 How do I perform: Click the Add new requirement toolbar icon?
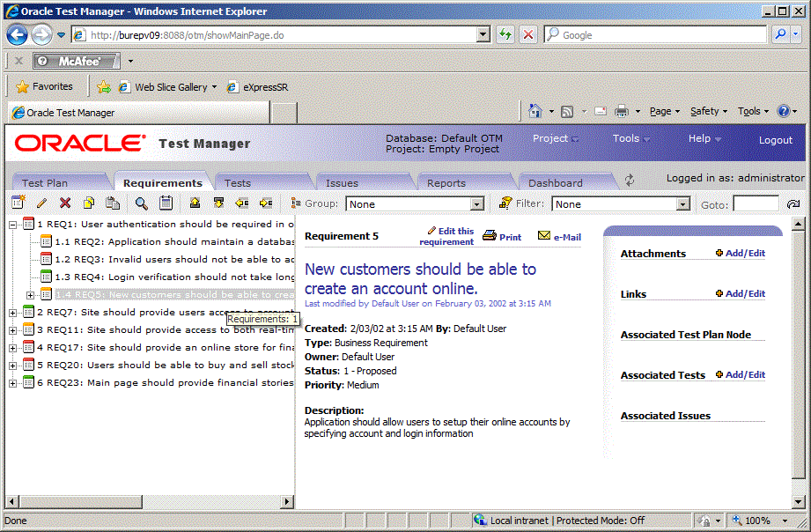coord(18,203)
